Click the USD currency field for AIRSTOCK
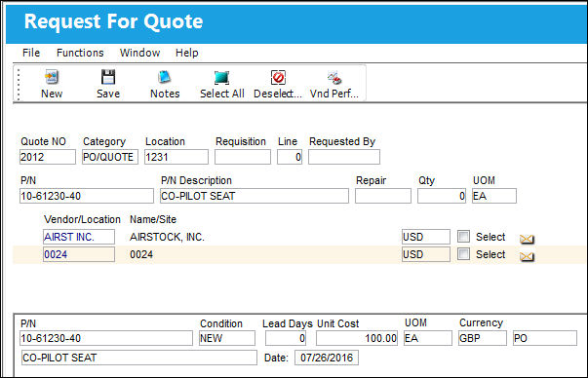Viewport: 588px width, 378px height. point(426,237)
